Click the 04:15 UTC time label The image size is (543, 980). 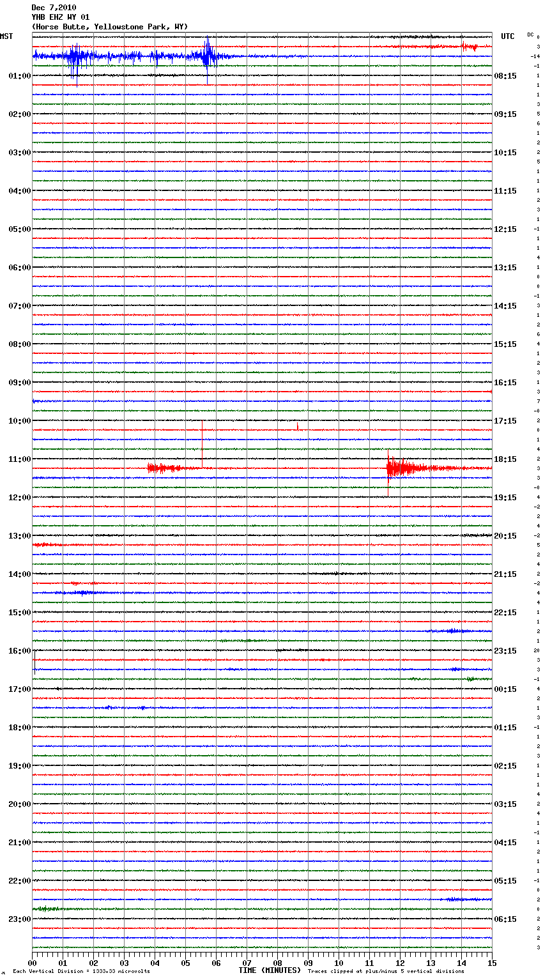tap(505, 843)
